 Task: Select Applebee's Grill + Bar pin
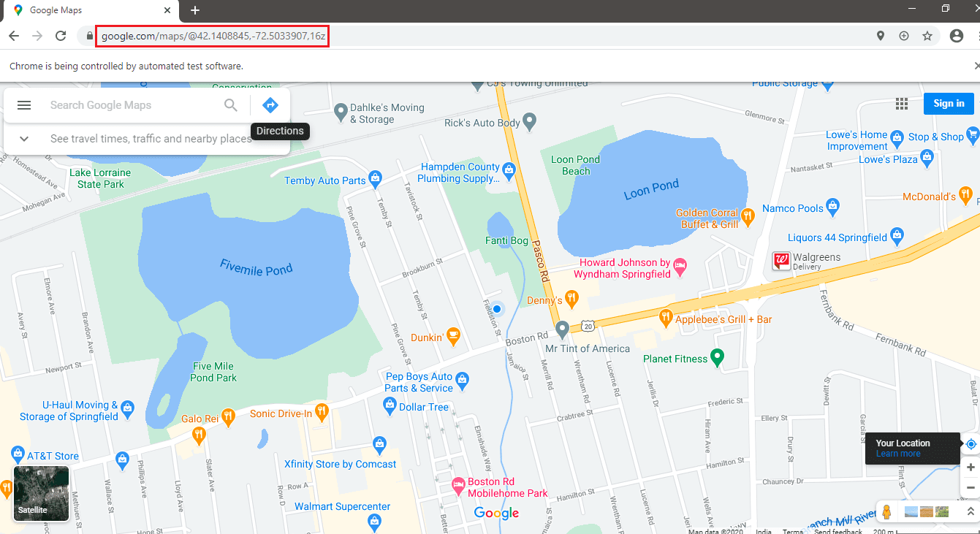tap(665, 318)
